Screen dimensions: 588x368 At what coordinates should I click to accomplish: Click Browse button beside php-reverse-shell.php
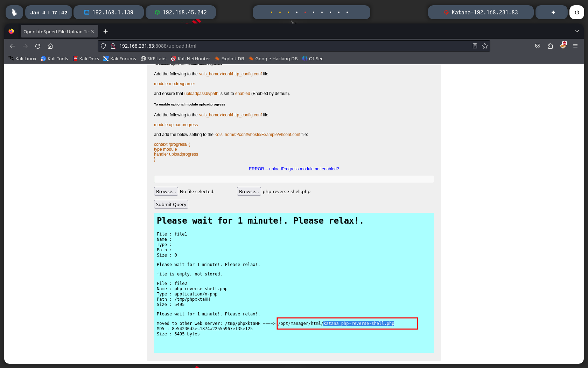coord(249,191)
